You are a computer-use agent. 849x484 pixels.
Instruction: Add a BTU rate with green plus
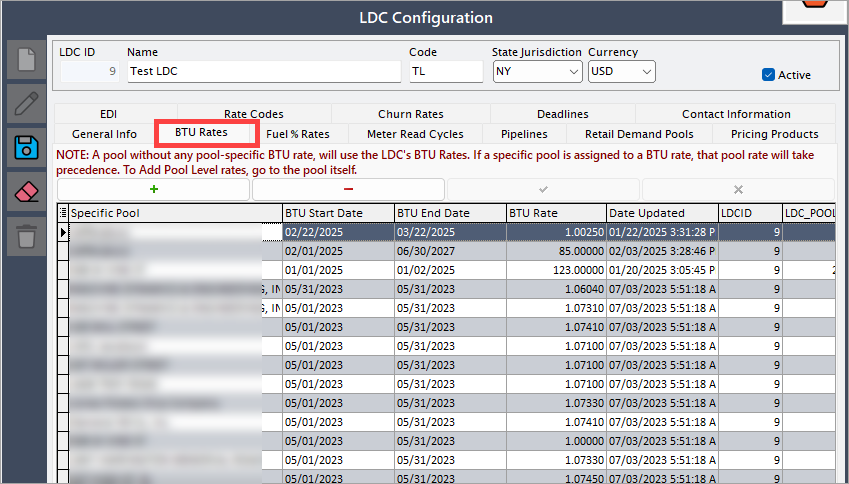[x=154, y=189]
